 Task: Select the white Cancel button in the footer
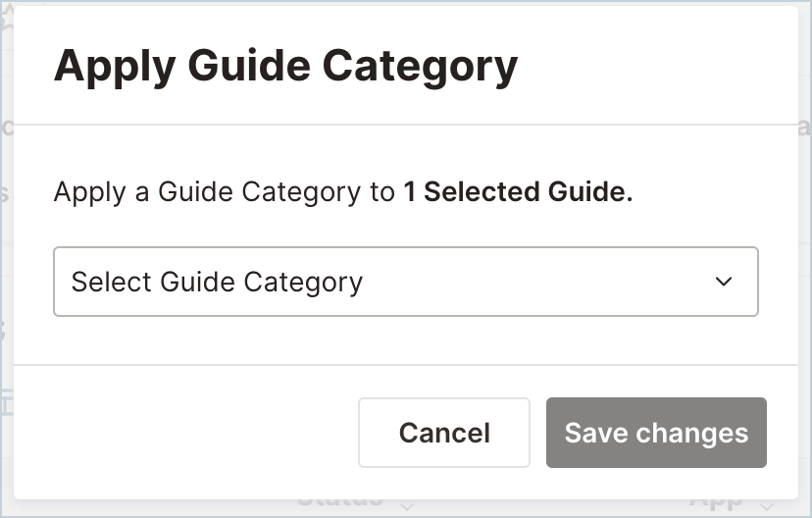[444, 433]
